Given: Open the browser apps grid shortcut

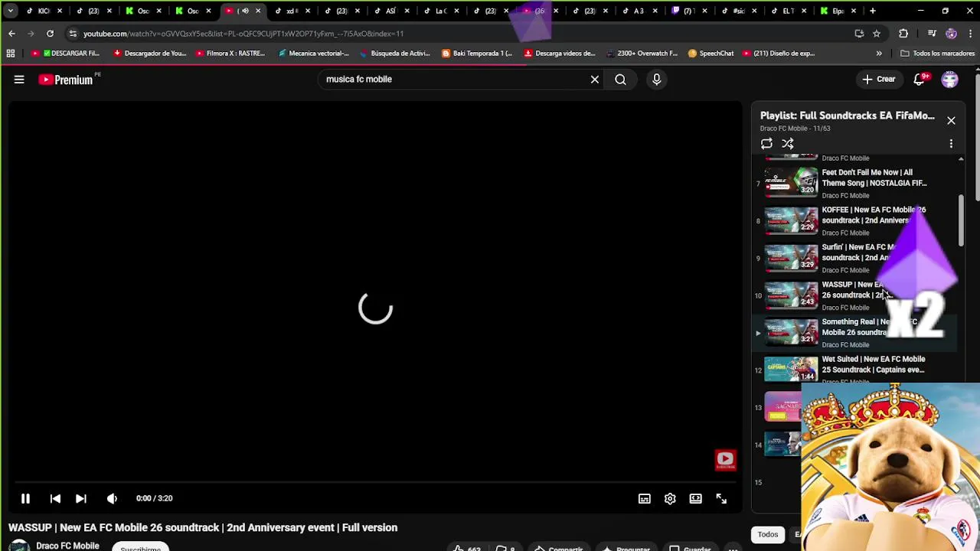Looking at the screenshot, I should pos(11,54).
